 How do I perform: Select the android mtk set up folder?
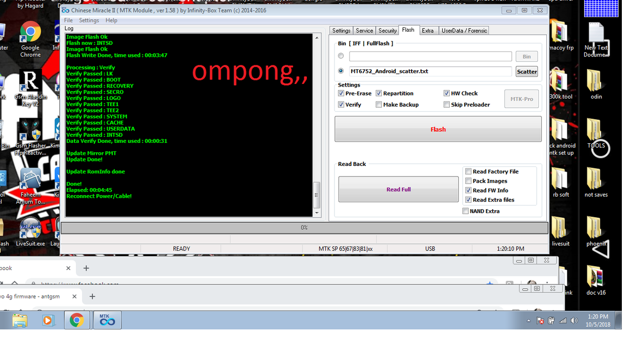point(561,136)
